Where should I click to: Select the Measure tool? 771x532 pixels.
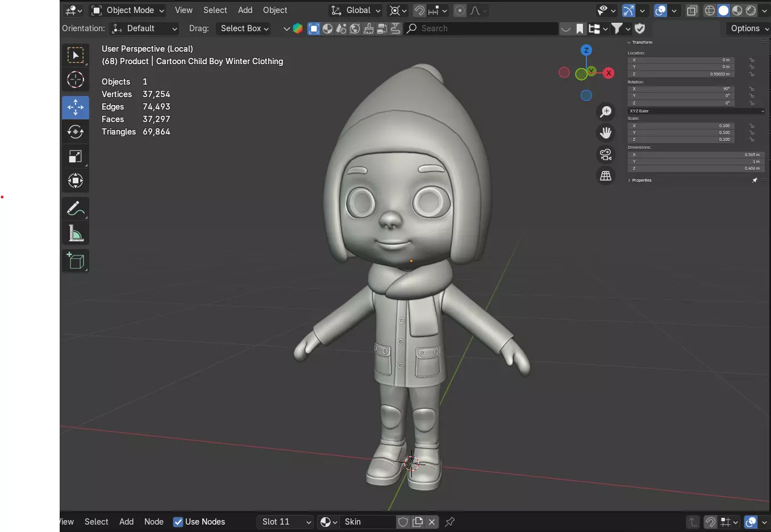tap(76, 233)
